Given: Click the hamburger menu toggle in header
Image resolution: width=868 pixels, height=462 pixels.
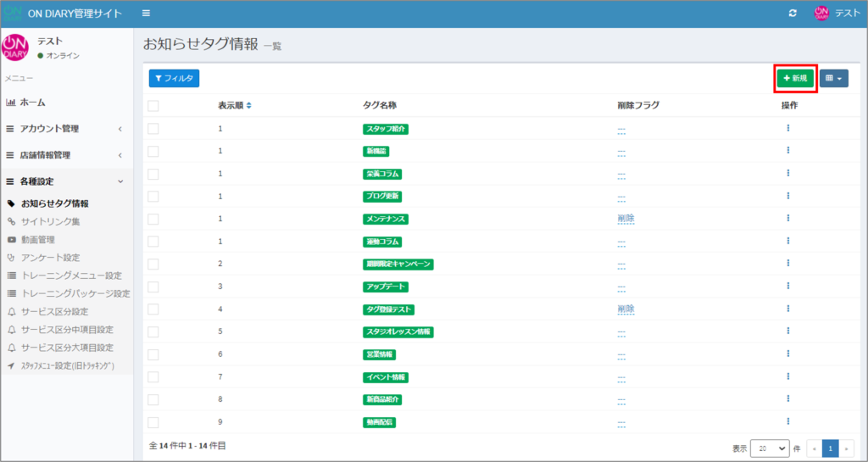Looking at the screenshot, I should (146, 14).
